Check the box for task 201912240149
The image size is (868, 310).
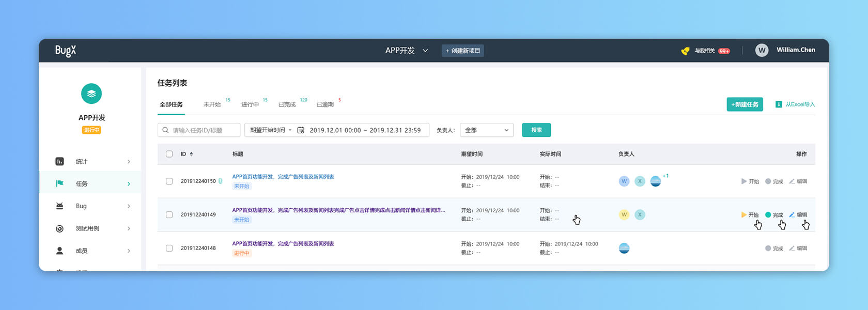(169, 214)
